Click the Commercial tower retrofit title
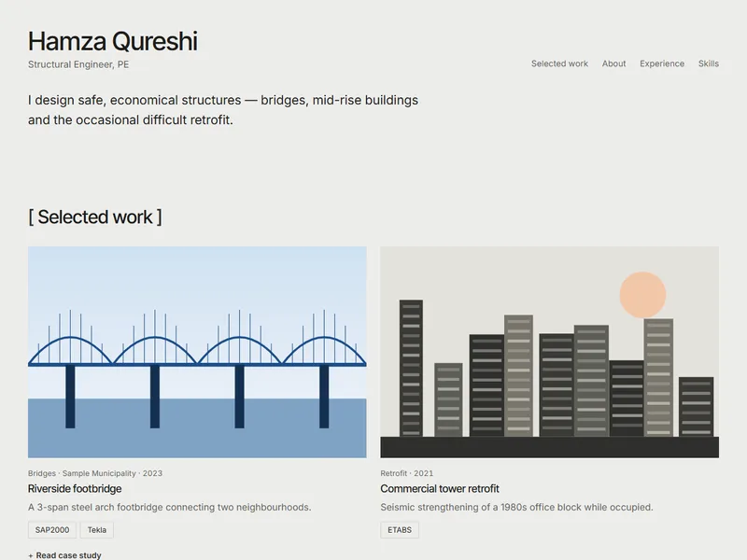The image size is (747, 560). pos(440,488)
